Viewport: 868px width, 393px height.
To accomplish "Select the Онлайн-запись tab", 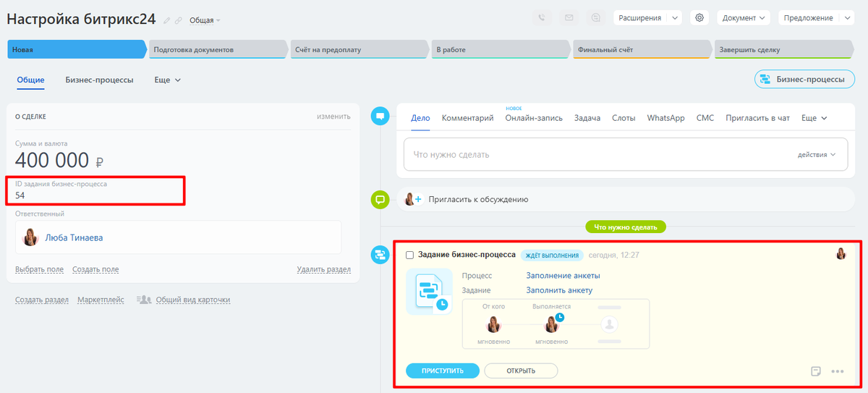I will click(x=534, y=118).
